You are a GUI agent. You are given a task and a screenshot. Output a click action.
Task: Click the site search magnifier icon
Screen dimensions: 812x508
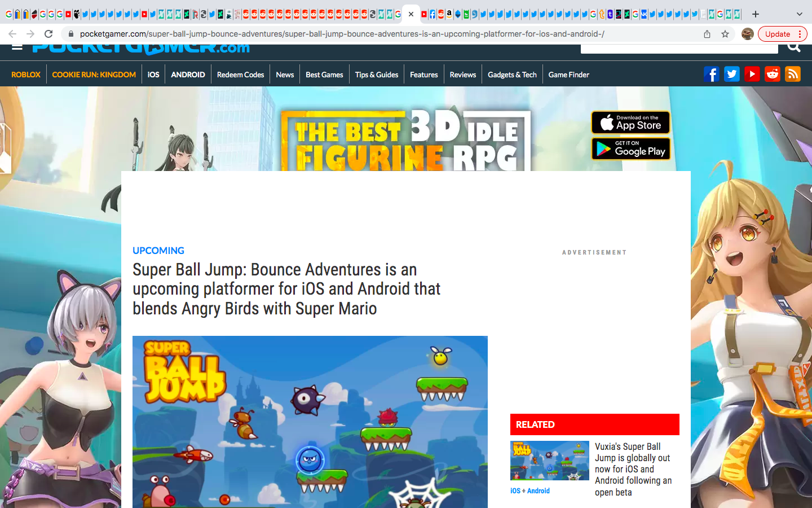coord(794,47)
